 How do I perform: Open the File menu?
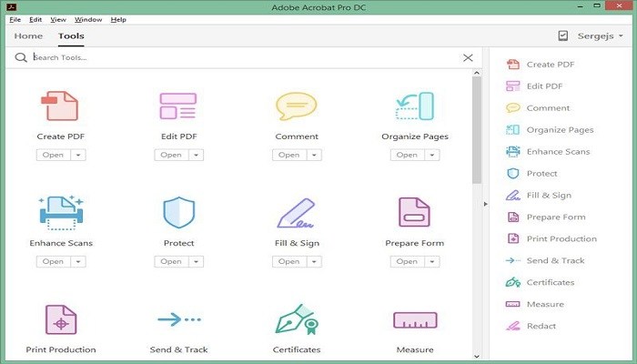point(15,19)
